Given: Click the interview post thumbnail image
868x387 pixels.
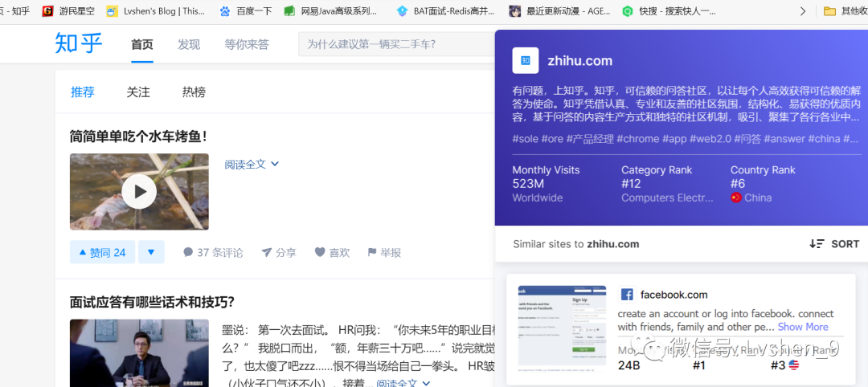Looking at the screenshot, I should pyautogui.click(x=139, y=353).
